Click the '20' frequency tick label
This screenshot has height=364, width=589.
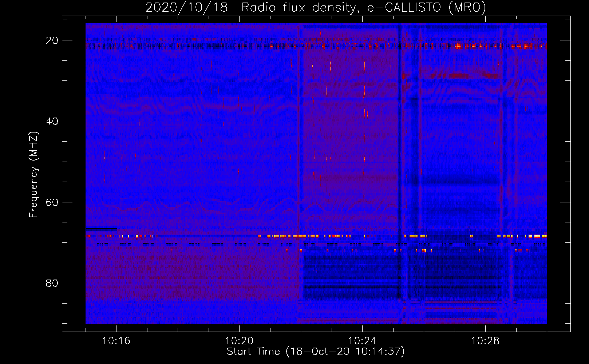(52, 40)
